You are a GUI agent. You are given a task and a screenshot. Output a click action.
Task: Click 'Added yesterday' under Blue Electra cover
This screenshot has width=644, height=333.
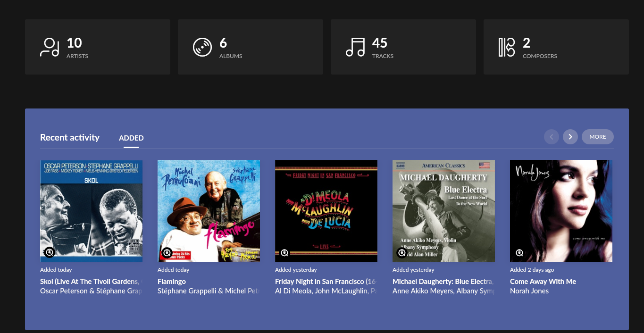coord(413,270)
